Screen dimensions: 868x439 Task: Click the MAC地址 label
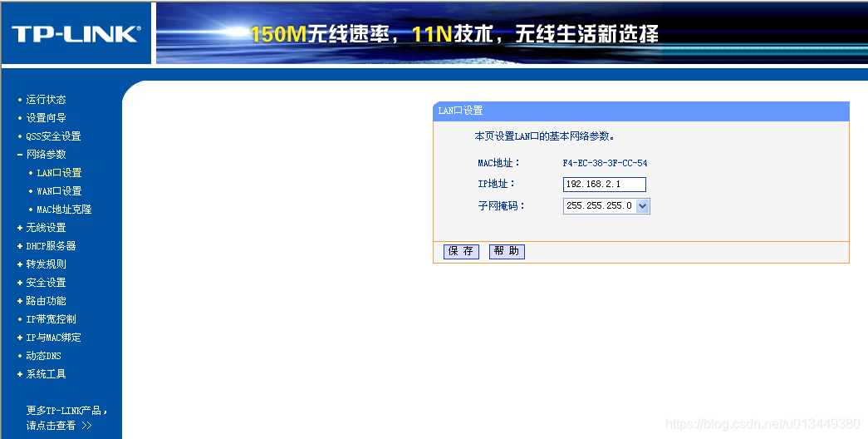pos(498,163)
